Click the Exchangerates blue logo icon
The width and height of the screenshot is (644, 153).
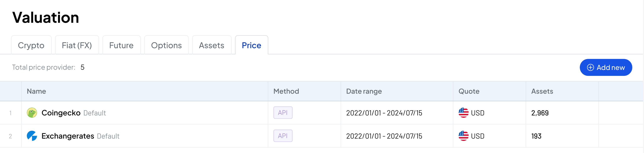[32, 136]
